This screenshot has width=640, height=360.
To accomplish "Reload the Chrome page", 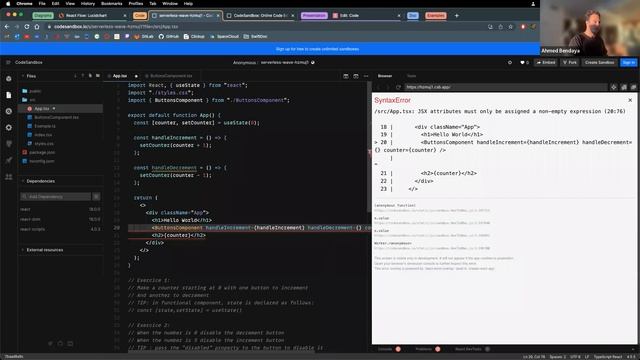I will (x=27, y=27).
